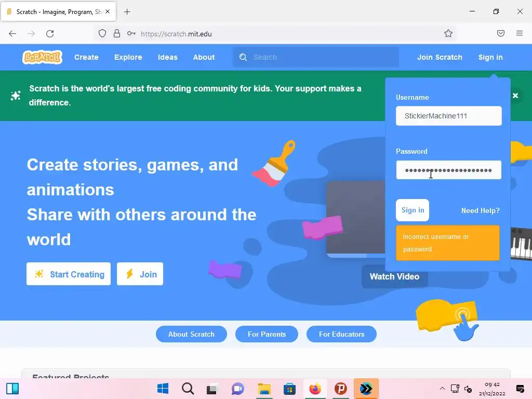532x399 pixels.
Task: Show hidden system tray icons chevron
Action: (x=442, y=389)
